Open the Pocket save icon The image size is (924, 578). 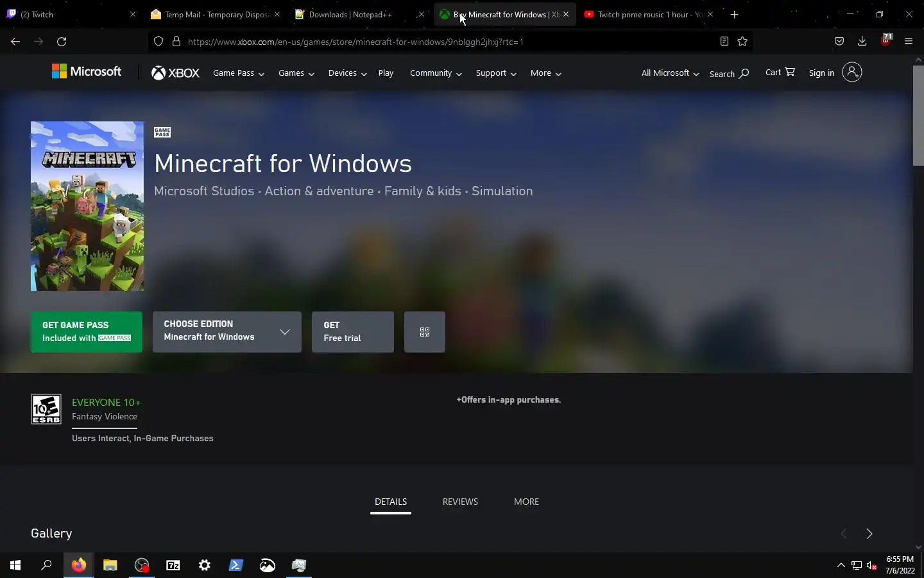click(839, 42)
